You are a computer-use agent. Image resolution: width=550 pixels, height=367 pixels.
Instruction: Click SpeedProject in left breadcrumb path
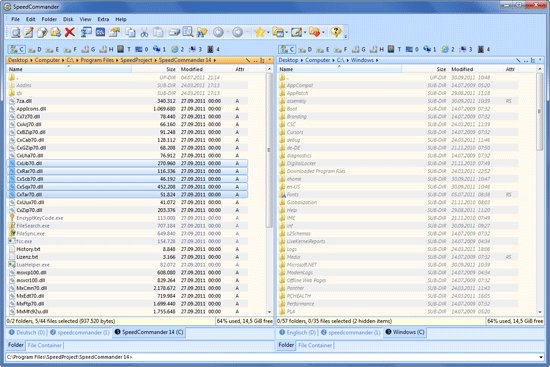coord(136,60)
